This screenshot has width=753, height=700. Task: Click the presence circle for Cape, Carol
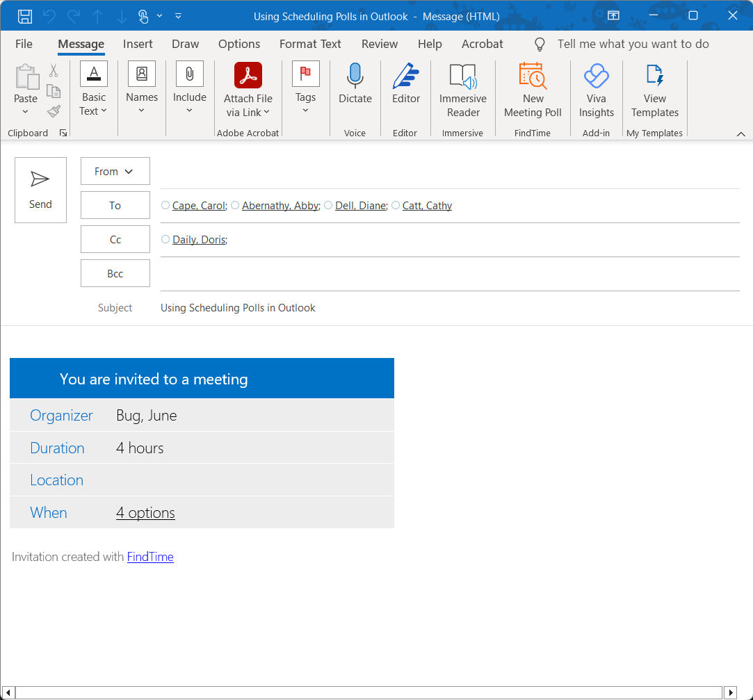point(165,206)
